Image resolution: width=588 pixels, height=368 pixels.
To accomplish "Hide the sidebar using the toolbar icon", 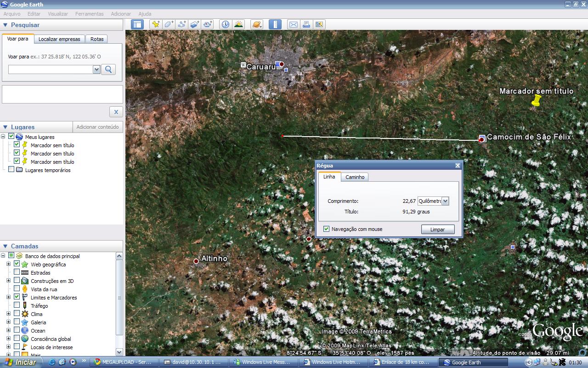I will [137, 24].
